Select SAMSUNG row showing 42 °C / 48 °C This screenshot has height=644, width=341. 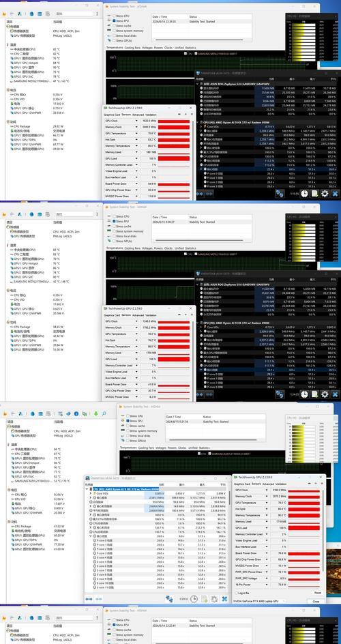click(x=41, y=282)
